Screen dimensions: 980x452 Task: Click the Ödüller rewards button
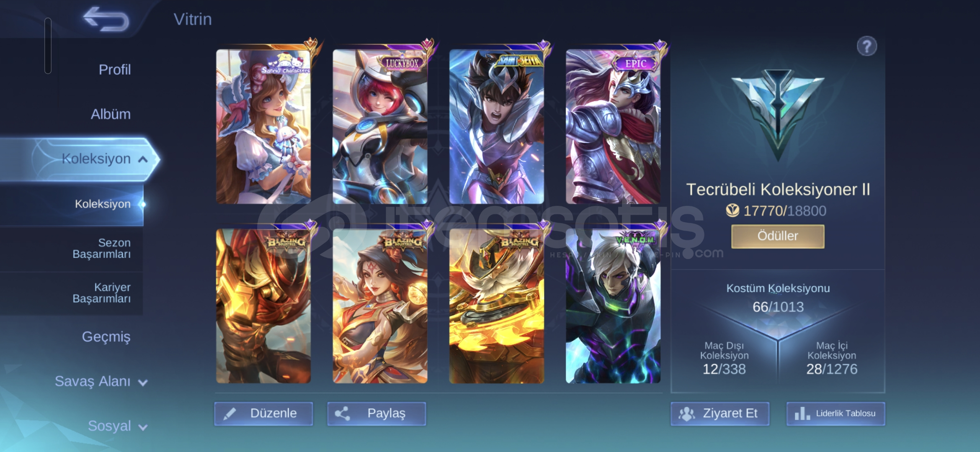(778, 236)
